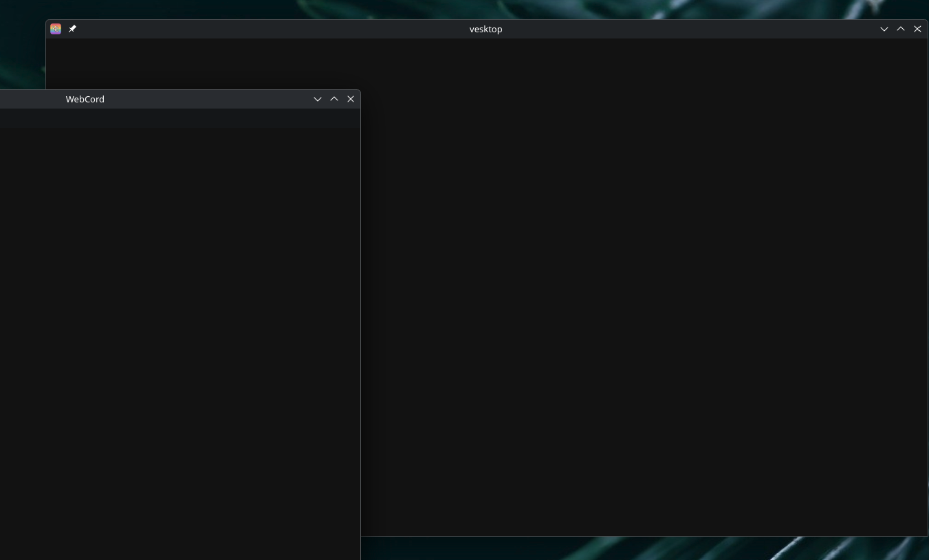Minimize the WebCord window
This screenshot has height=560, width=929.
(x=318, y=99)
